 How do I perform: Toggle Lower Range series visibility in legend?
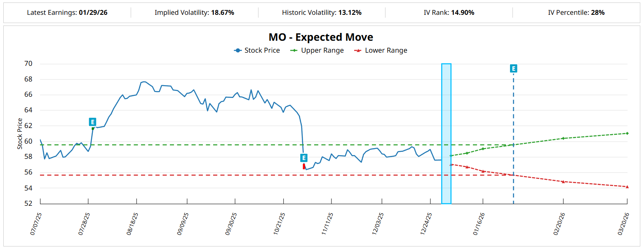pos(381,51)
